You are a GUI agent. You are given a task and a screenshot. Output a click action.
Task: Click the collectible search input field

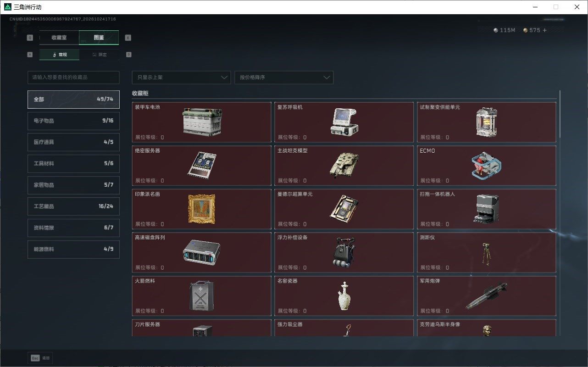click(x=73, y=78)
